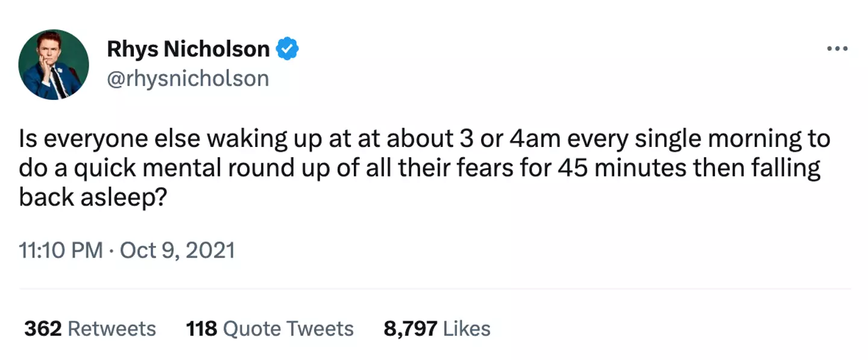The height and width of the screenshot is (360, 868).
Task: Click the 362 retweet count number
Action: click(43, 329)
